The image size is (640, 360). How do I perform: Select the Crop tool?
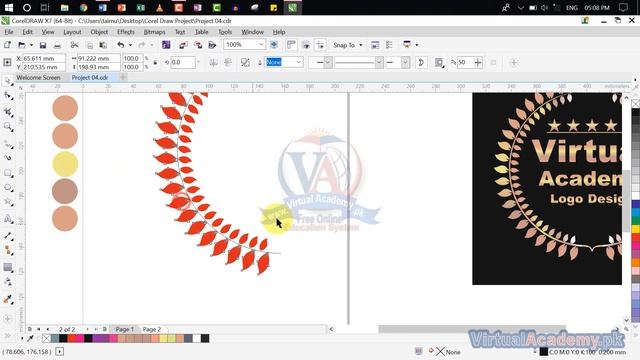[x=7, y=111]
